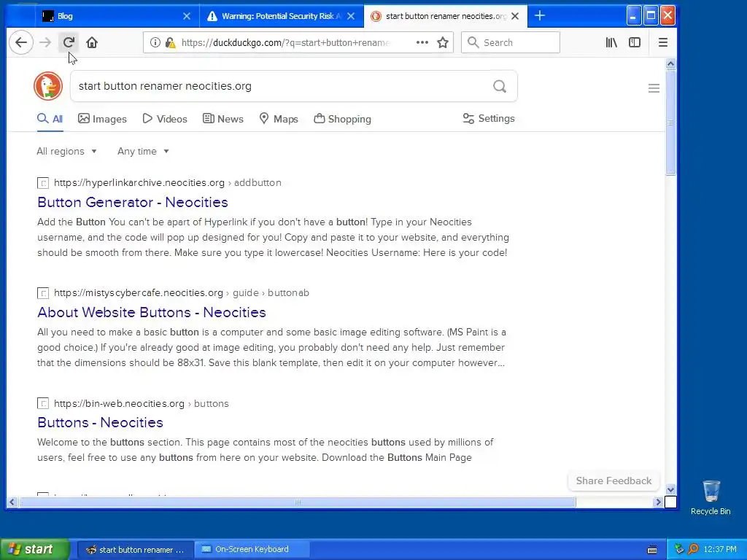Click the horizontal scrollbar thumb

[298, 502]
